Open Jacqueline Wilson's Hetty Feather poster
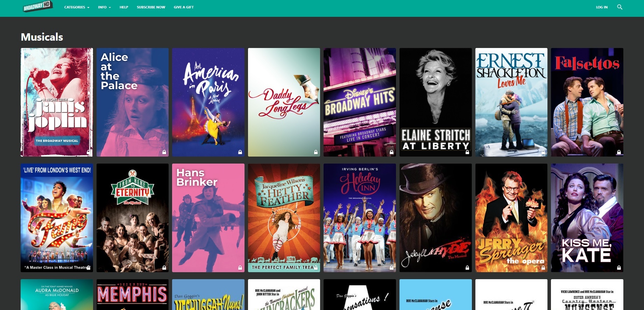The image size is (644, 310). pos(284,218)
